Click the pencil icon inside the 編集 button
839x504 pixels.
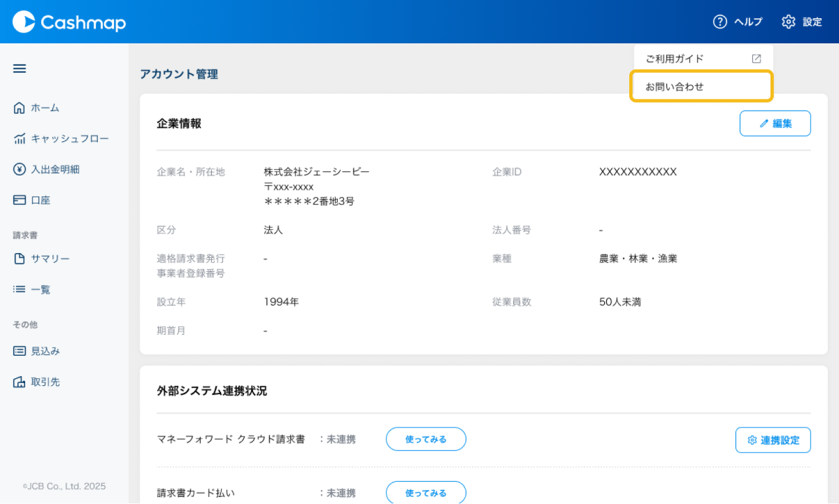(765, 123)
